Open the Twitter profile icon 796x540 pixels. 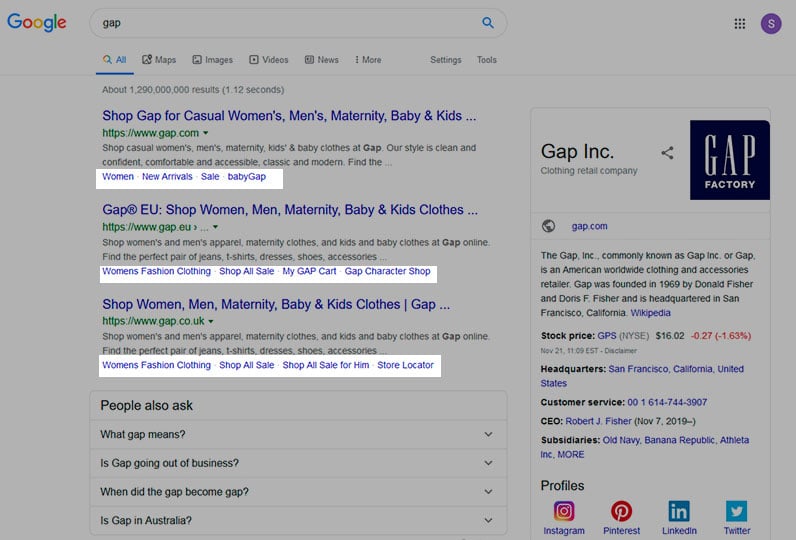737,511
